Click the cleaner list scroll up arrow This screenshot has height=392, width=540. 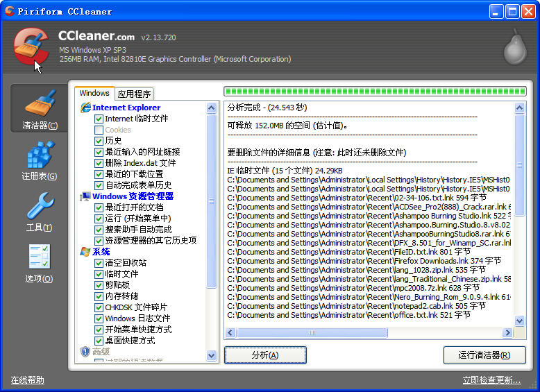(x=212, y=108)
